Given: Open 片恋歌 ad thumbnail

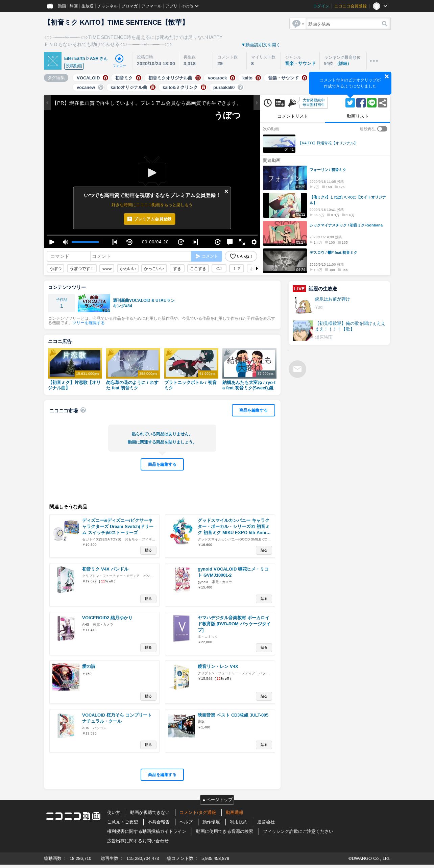Looking at the screenshot, I should (x=75, y=363).
